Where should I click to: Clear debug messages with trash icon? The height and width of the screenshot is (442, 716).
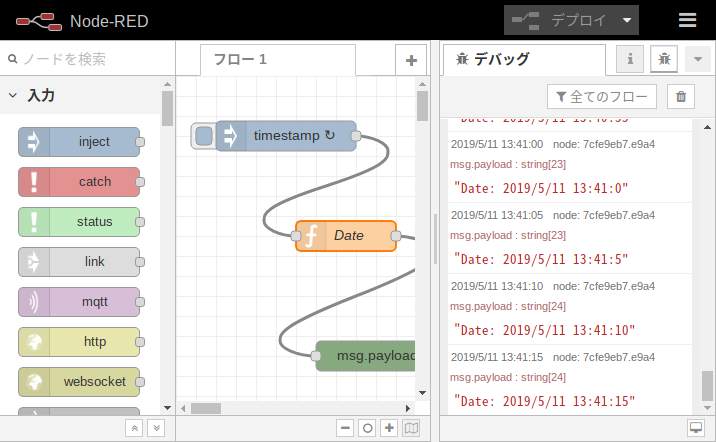pos(681,96)
